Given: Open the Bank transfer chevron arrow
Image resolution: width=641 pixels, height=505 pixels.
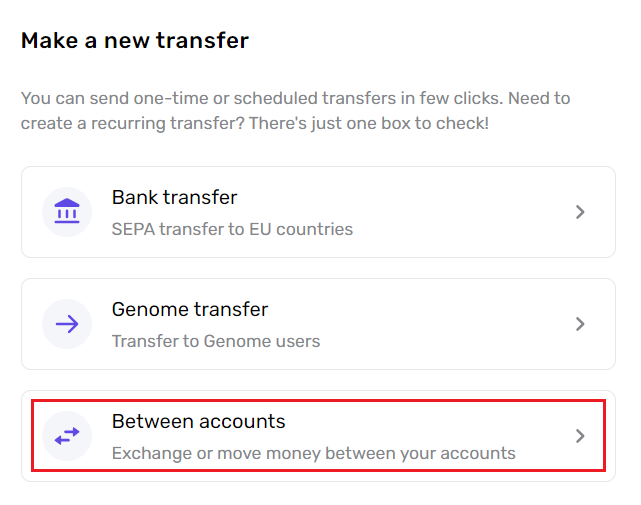Looking at the screenshot, I should coord(580,212).
